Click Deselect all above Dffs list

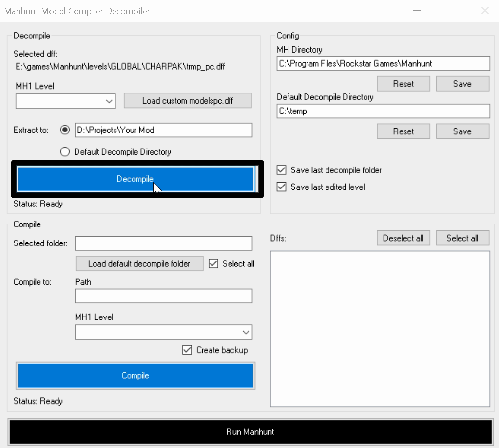point(403,238)
